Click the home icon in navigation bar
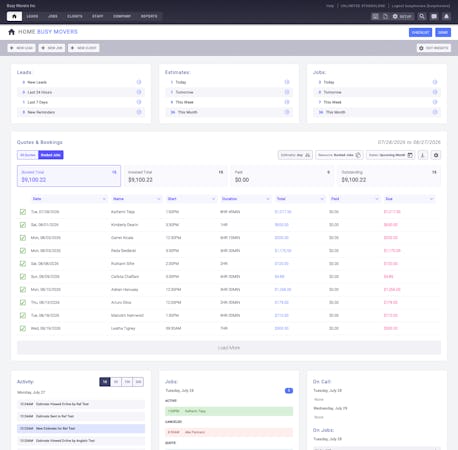458x450 pixels. point(14,16)
